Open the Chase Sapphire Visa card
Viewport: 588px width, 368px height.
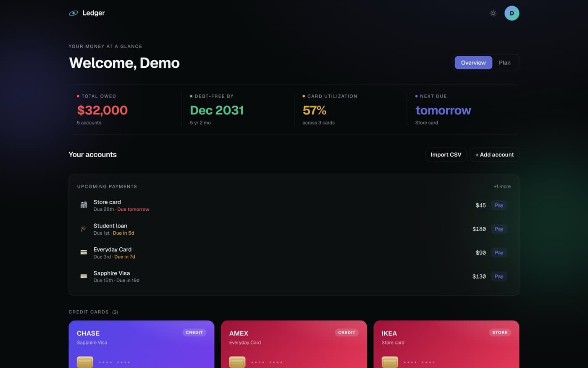pos(142,344)
